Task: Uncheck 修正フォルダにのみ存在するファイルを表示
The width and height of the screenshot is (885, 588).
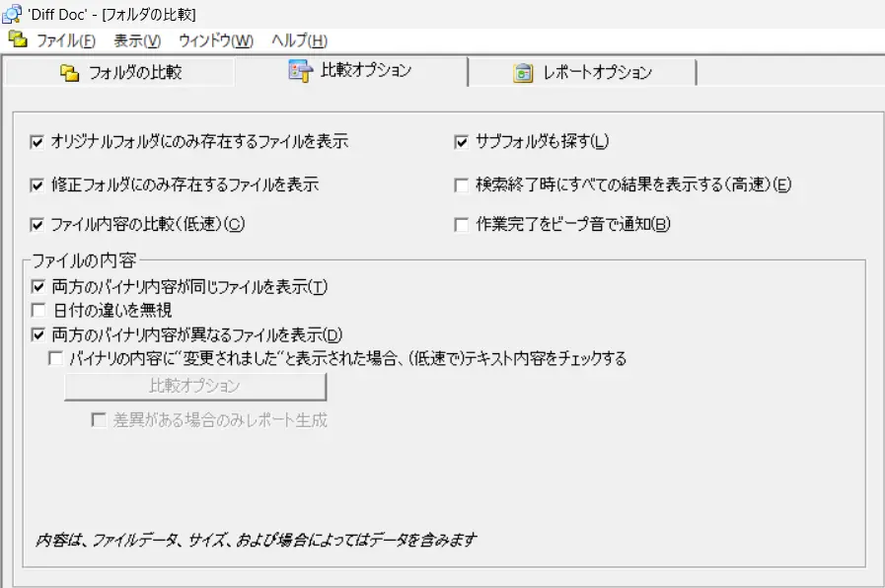Action: point(37,183)
